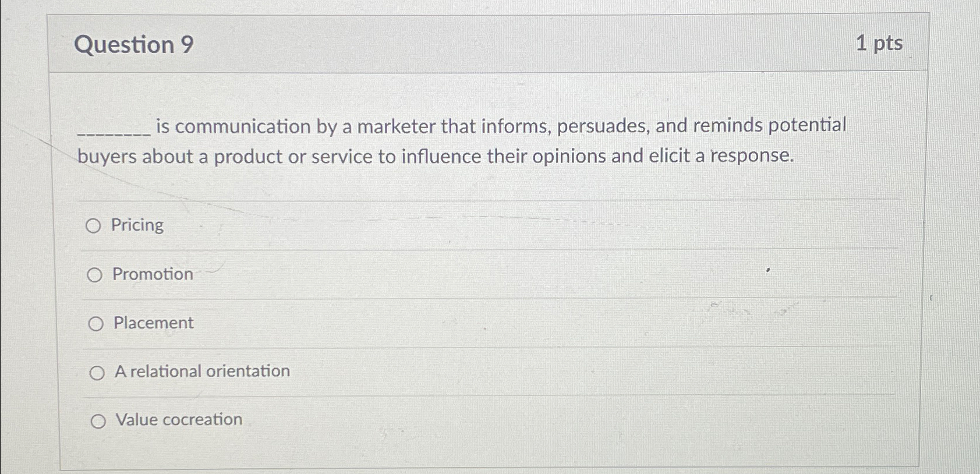Click the Value cocreation answer text

click(178, 419)
